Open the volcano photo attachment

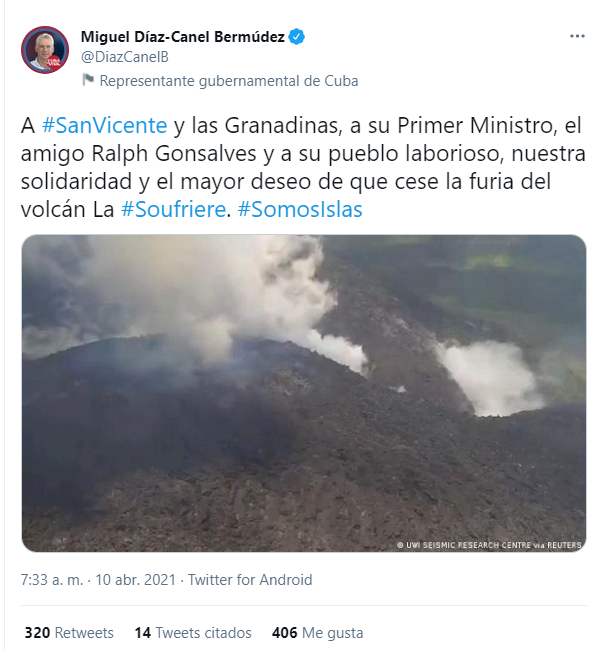(304, 393)
